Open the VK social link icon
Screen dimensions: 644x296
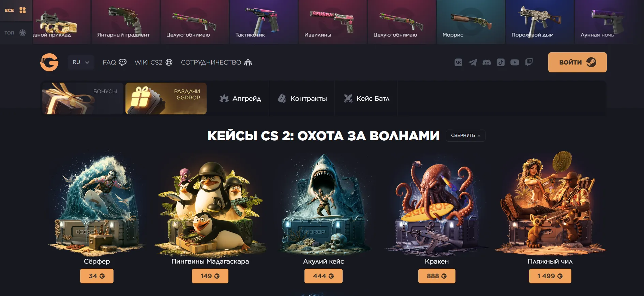458,62
